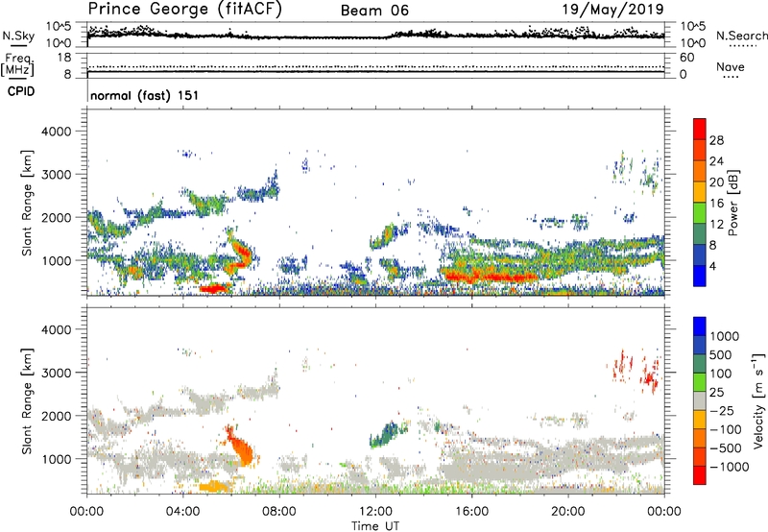Viewport: 768px width, 532px height.
Task: Click the 4000 tick on power panel
Action: (57, 132)
